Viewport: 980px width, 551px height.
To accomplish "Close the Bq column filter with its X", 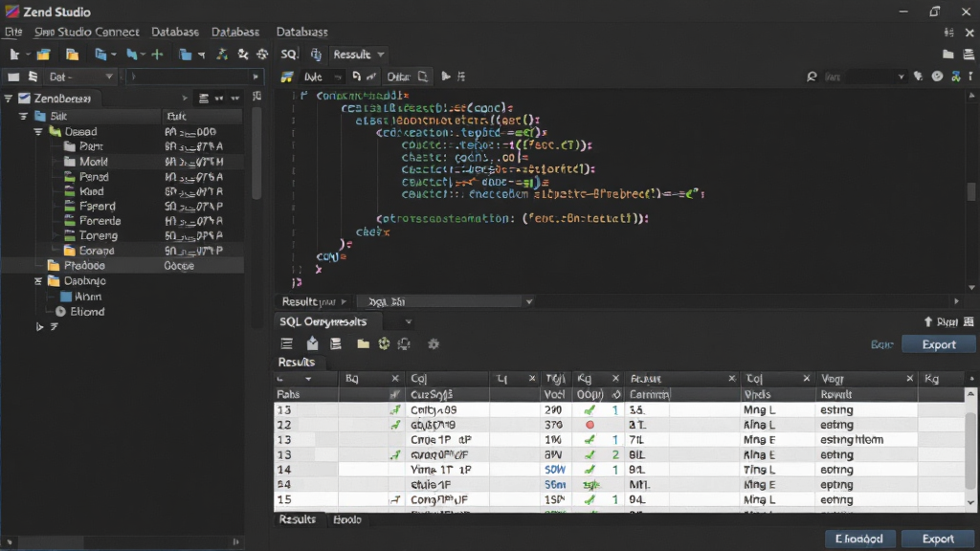I will pyautogui.click(x=395, y=379).
